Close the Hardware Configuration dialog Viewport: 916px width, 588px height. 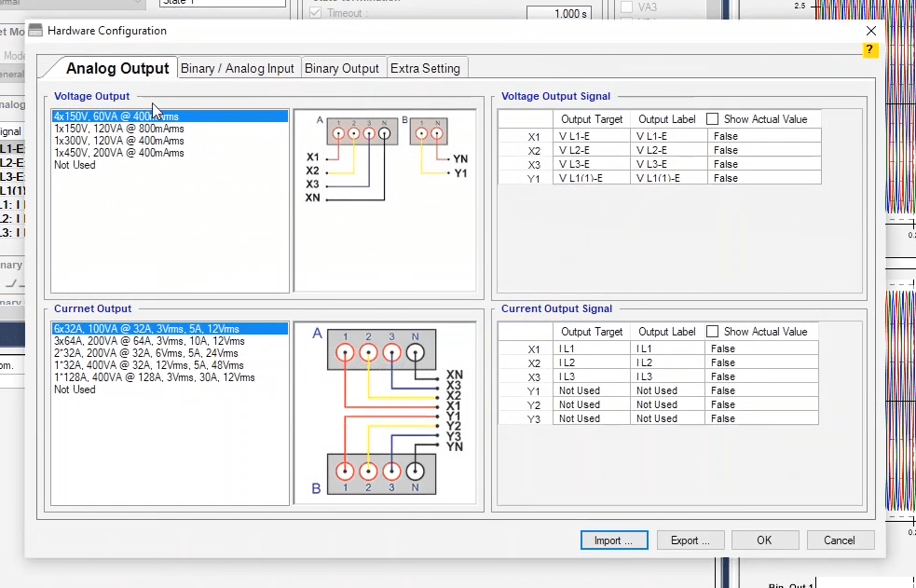(870, 31)
